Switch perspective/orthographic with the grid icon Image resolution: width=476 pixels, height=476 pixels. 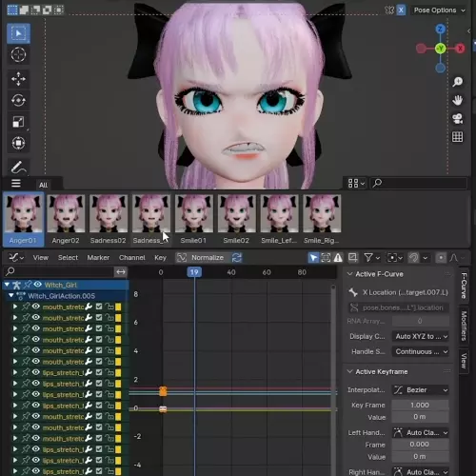pos(457,137)
